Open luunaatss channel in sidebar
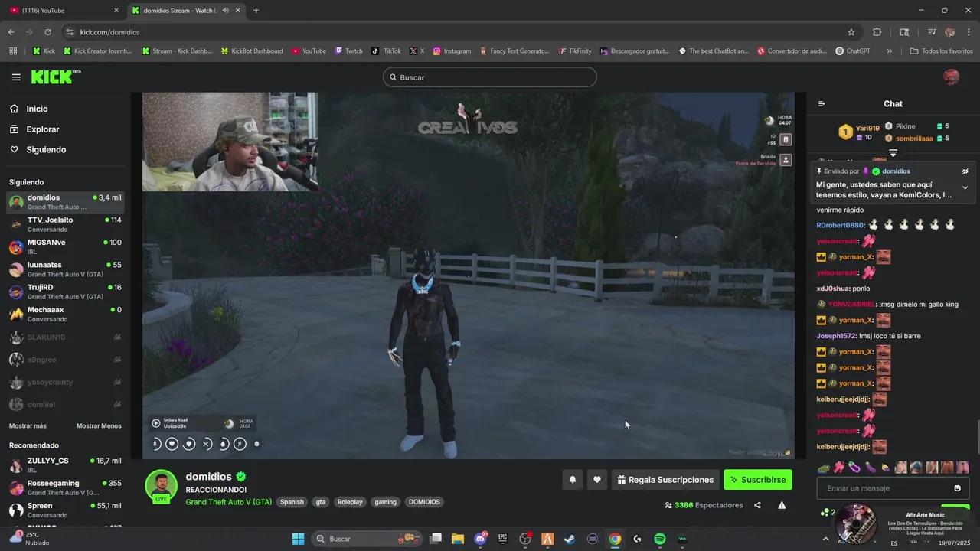The height and width of the screenshot is (551, 980). coord(64,269)
